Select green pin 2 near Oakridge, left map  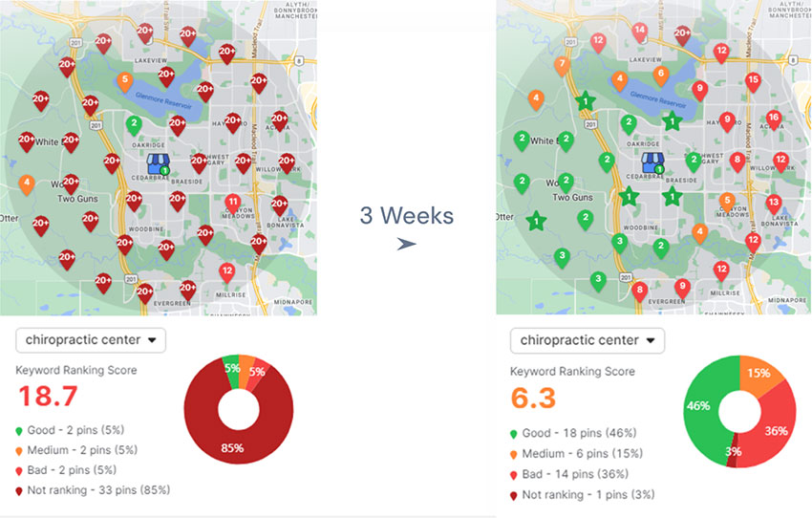[134, 125]
